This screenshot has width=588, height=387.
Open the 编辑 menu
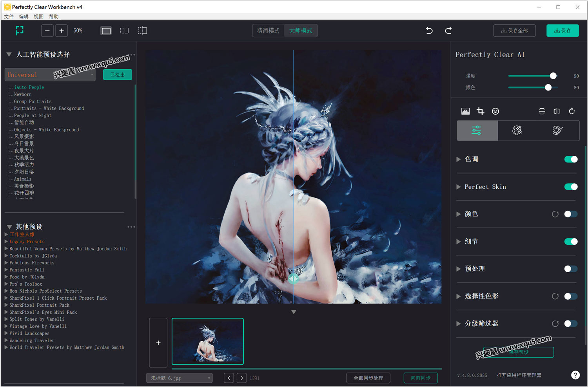coord(24,16)
